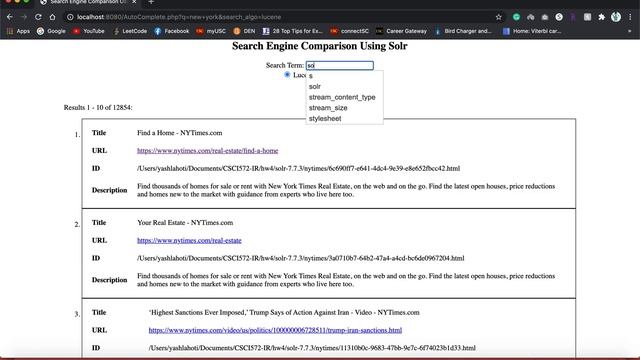Open the nytimes real-estate link
The image size is (640, 360).
point(189,240)
